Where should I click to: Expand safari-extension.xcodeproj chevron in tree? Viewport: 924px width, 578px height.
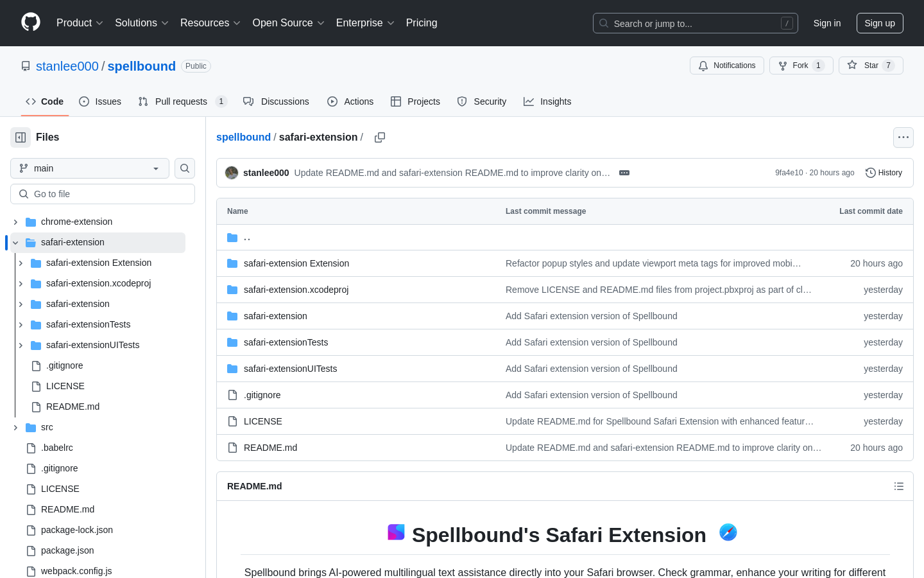[21, 283]
